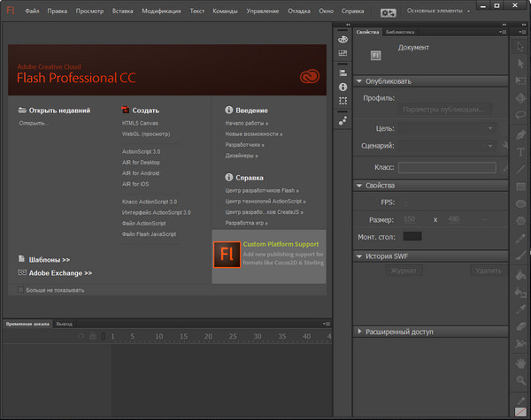This screenshot has height=420, width=531.
Task: Click the 'Удалить' button
Action: click(x=489, y=271)
